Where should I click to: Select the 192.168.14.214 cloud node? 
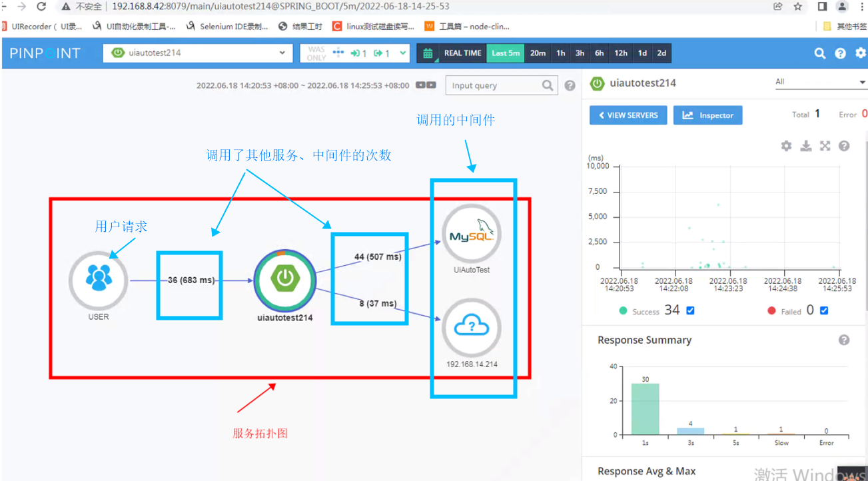472,327
